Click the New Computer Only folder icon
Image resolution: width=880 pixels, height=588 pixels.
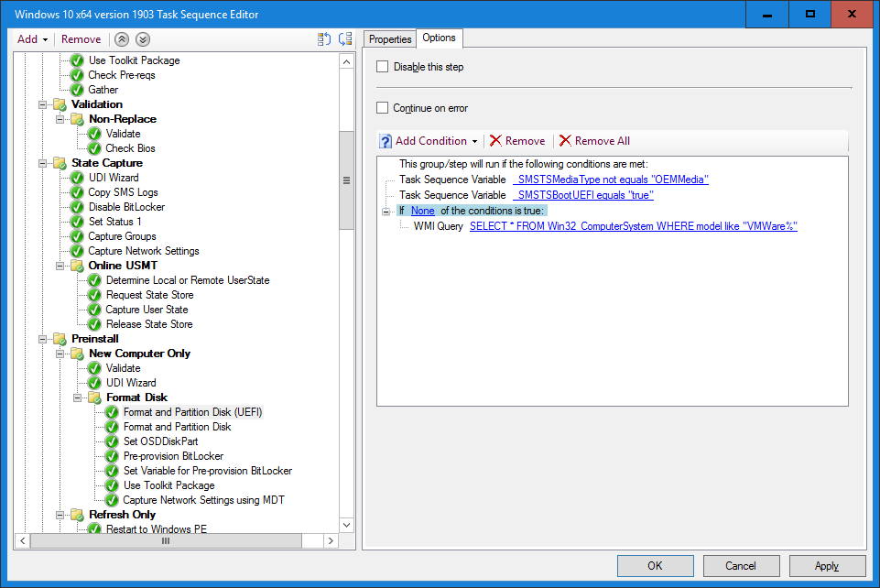[77, 354]
